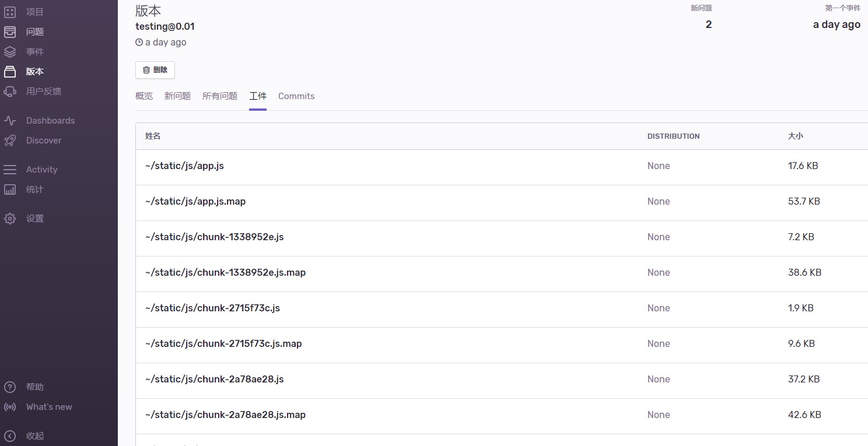This screenshot has height=446, width=868.
Task: Click the ~/static/js/chunk-2a78ae28.js artifact
Action: 215,379
